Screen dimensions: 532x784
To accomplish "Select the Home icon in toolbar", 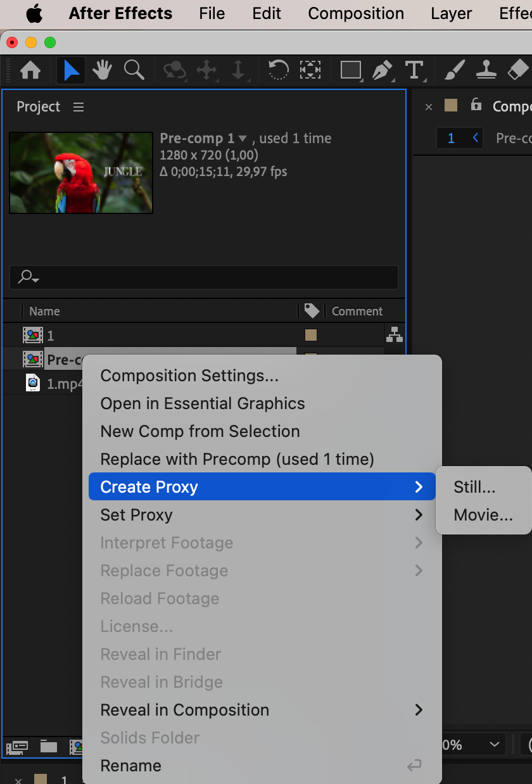I will point(30,70).
